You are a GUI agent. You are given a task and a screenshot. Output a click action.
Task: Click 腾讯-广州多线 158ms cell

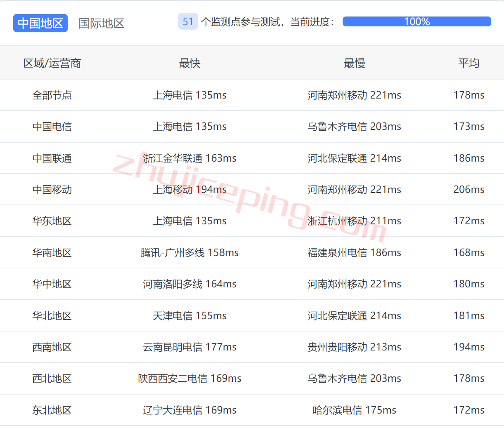tap(190, 253)
